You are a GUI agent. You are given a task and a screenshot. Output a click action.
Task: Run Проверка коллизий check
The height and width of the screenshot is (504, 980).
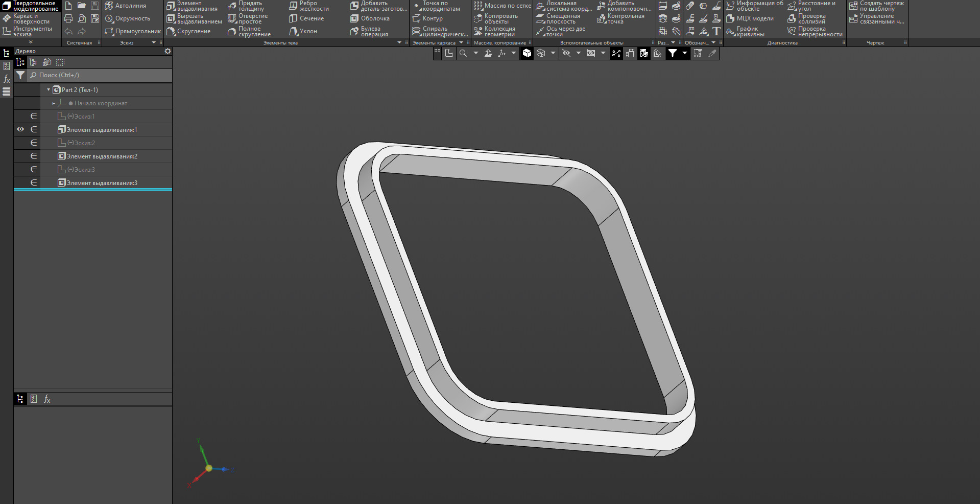(806, 18)
